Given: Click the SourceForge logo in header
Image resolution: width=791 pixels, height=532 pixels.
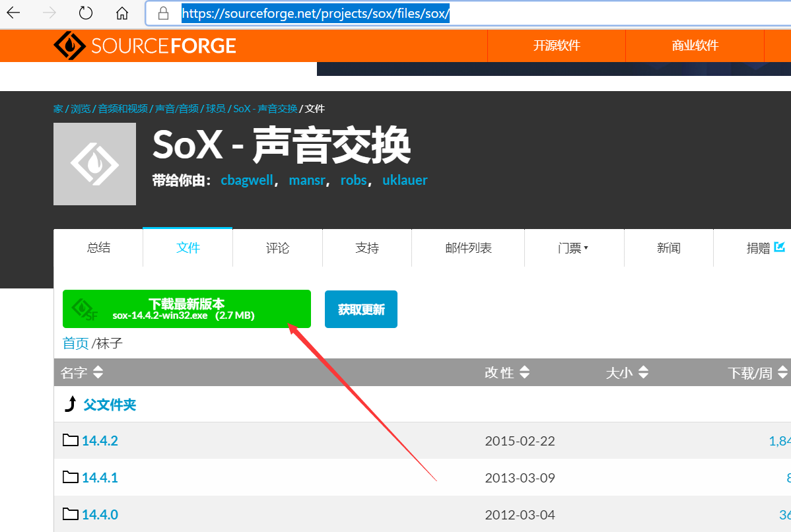Looking at the screenshot, I should (145, 46).
